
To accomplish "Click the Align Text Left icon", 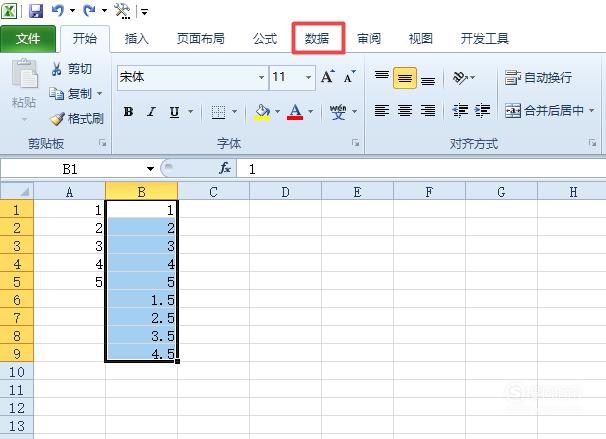I will coord(382,111).
